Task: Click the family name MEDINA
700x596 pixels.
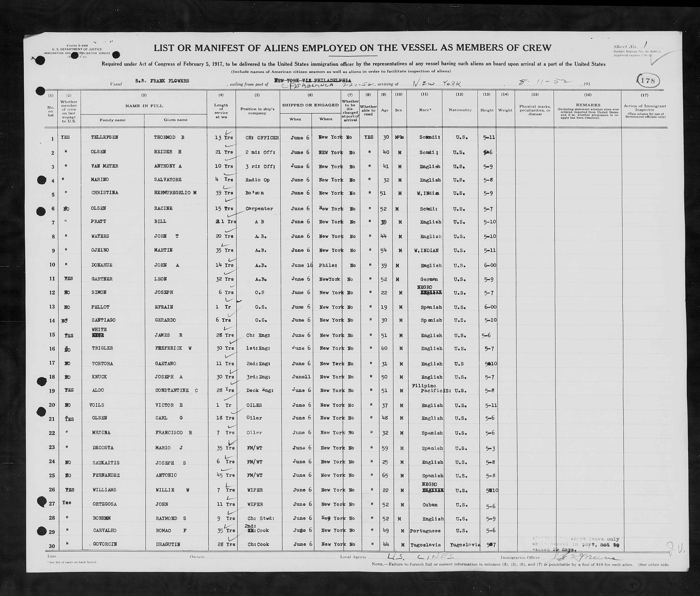Action: pos(102,433)
